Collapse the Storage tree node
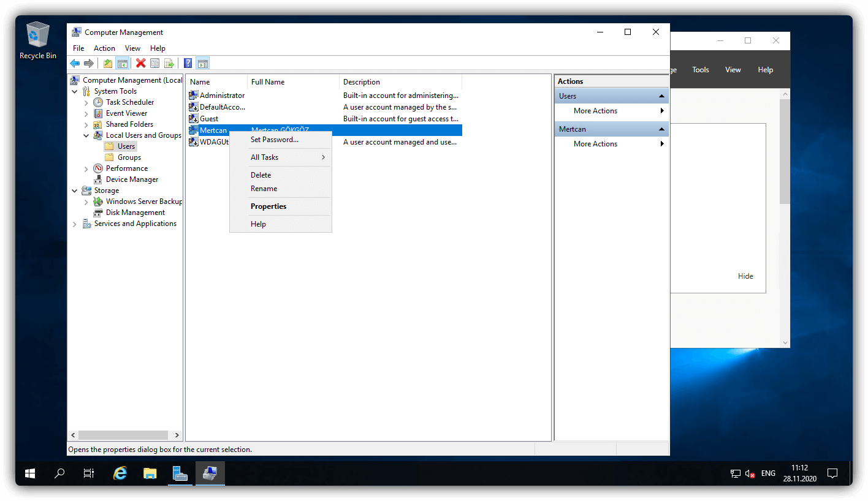This screenshot has height=501, width=868. [75, 190]
